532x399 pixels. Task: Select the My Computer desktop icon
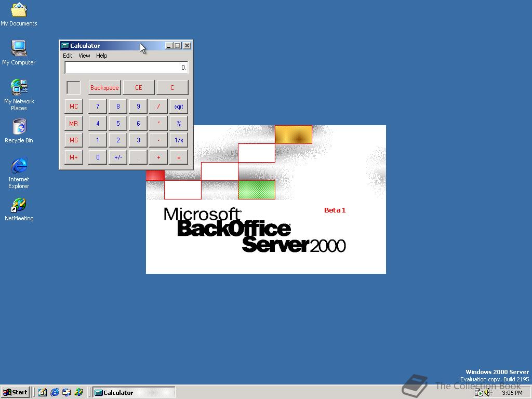point(19,52)
